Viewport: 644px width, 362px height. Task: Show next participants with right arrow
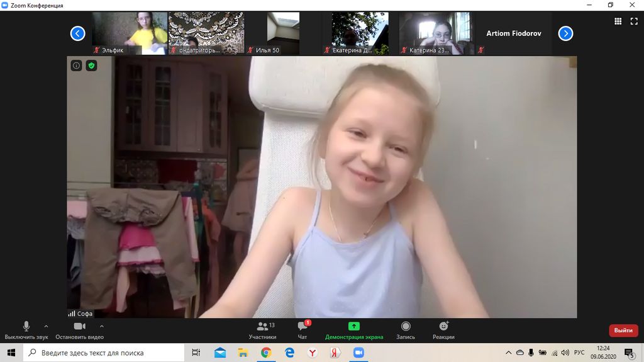565,33
